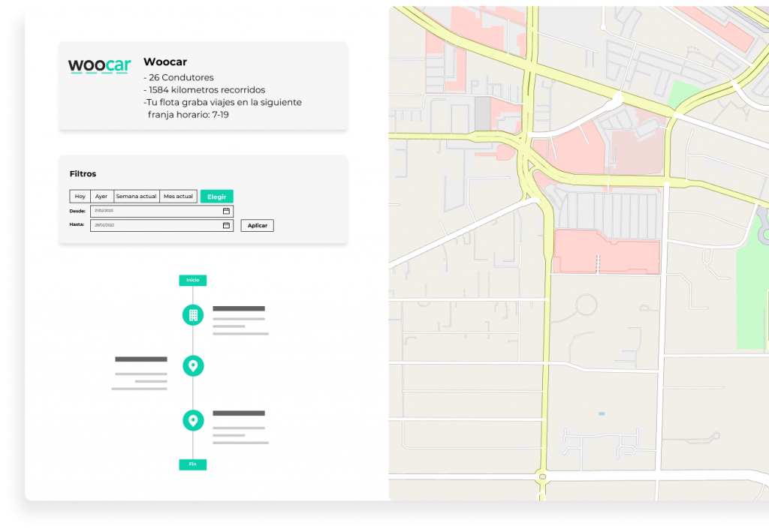Click the Elegir button

click(216, 196)
